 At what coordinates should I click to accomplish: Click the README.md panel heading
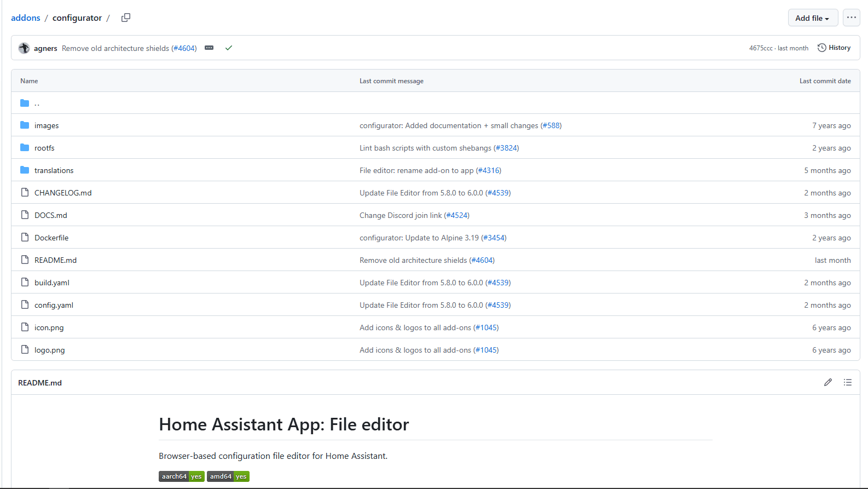click(40, 383)
